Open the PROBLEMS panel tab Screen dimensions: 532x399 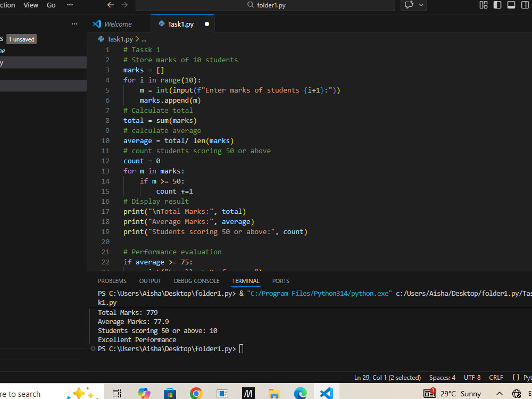click(112, 281)
